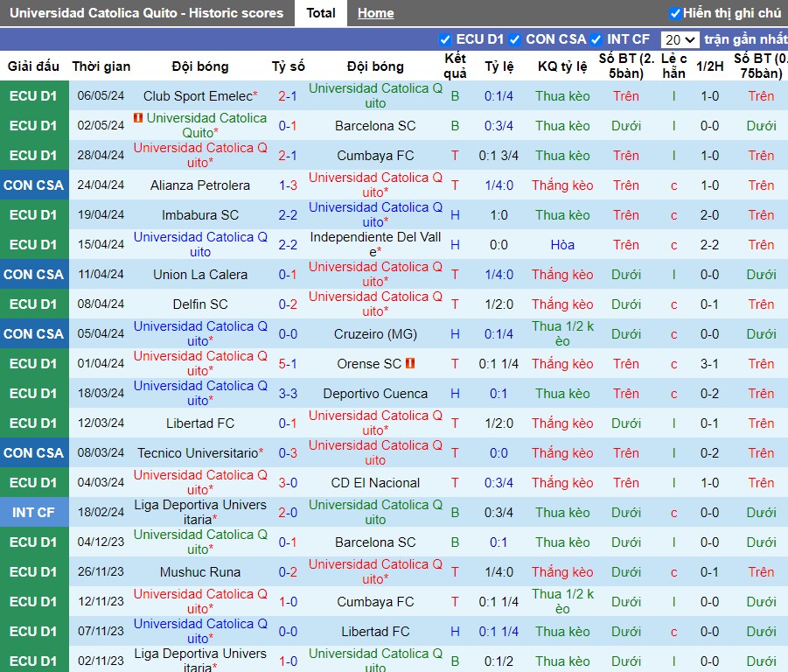Click the 3-1 halftime score on 01/04/24
788x672 pixels.
(x=709, y=363)
